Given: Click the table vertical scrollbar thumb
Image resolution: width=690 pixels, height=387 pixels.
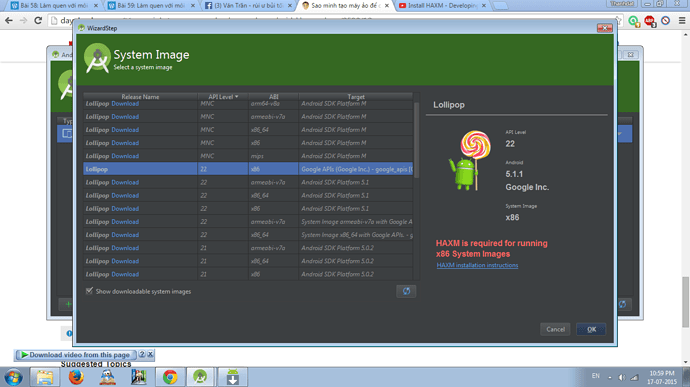Looking at the screenshot, I should pyautogui.click(x=416, y=139).
